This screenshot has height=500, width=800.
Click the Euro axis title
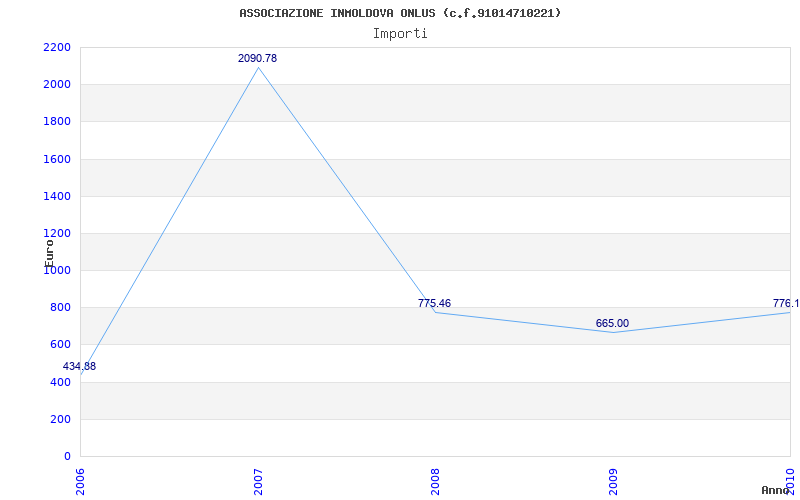pos(49,253)
